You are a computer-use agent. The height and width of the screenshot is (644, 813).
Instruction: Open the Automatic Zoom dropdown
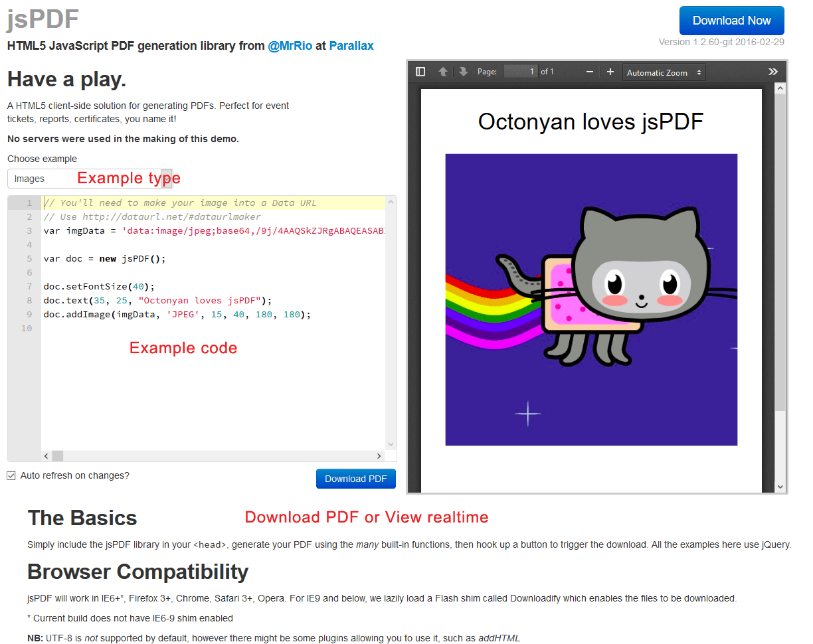click(663, 72)
